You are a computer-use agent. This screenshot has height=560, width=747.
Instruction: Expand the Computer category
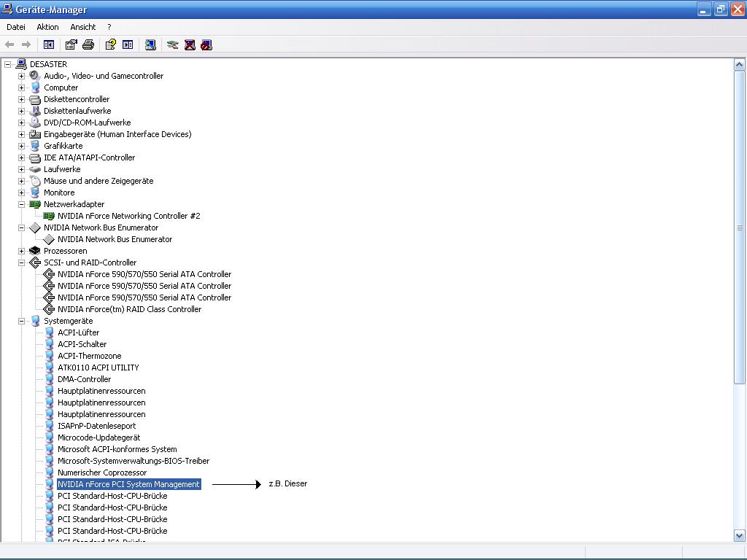pyautogui.click(x=21, y=87)
